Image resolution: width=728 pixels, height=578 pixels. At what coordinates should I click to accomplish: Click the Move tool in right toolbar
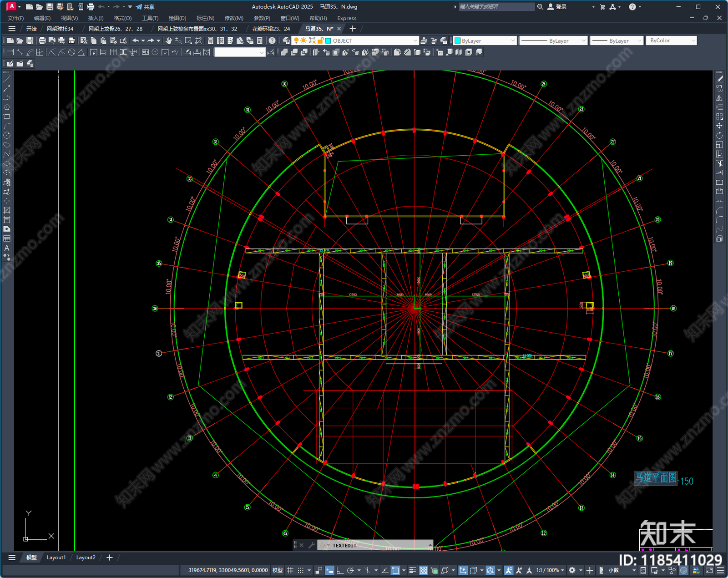pos(719,126)
